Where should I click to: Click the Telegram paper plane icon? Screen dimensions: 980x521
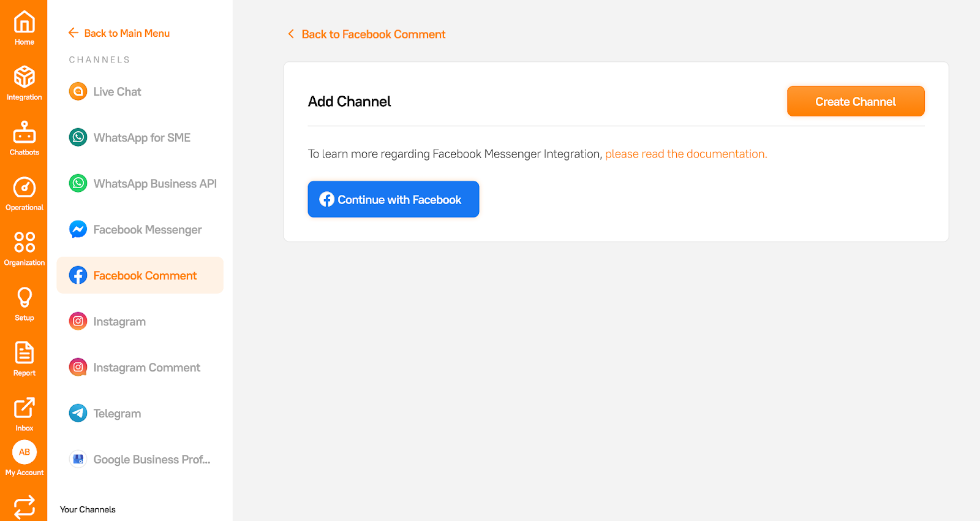point(78,413)
